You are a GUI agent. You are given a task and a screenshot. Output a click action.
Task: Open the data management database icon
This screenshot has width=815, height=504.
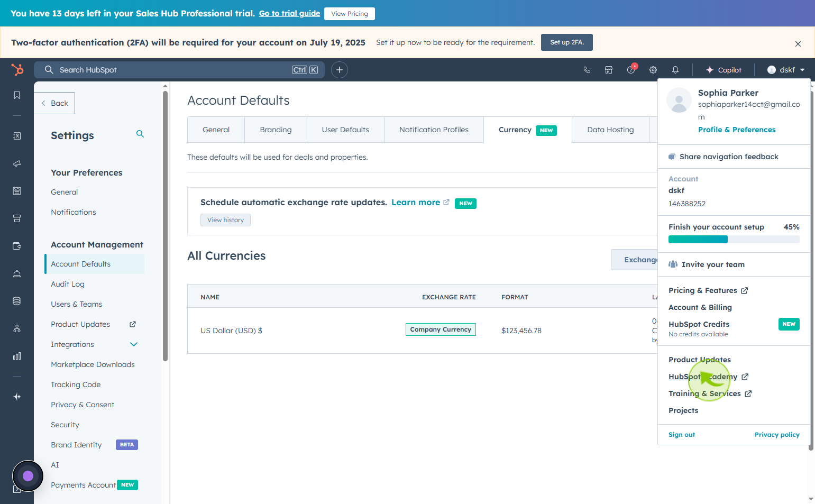pos(17,301)
